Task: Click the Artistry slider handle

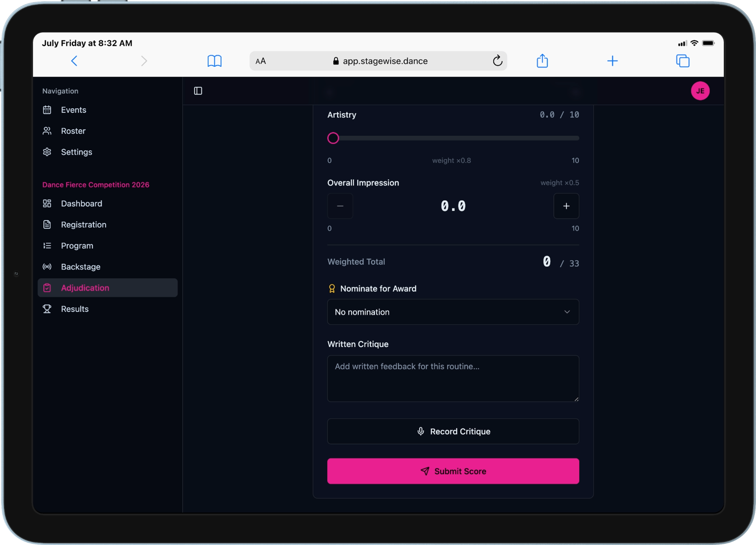Action: click(x=333, y=138)
